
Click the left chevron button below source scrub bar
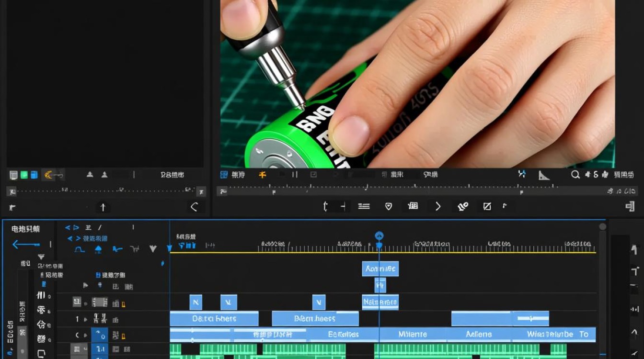coord(194,207)
